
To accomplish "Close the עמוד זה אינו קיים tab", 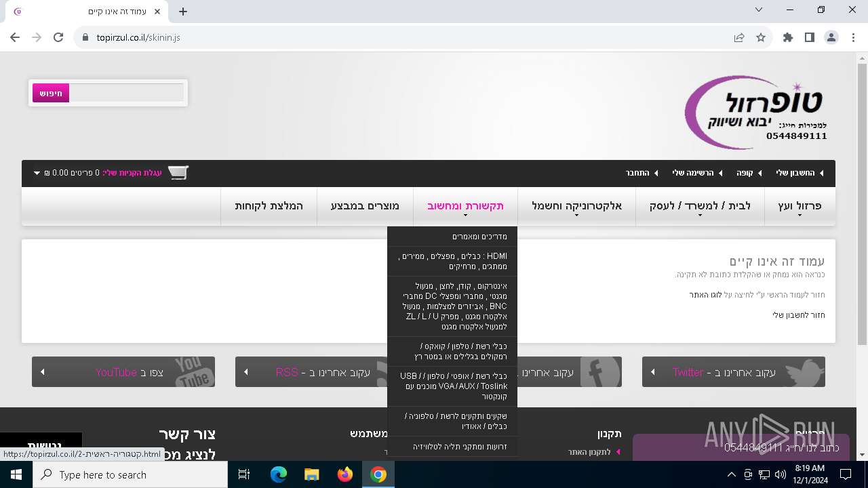I will [x=158, y=12].
